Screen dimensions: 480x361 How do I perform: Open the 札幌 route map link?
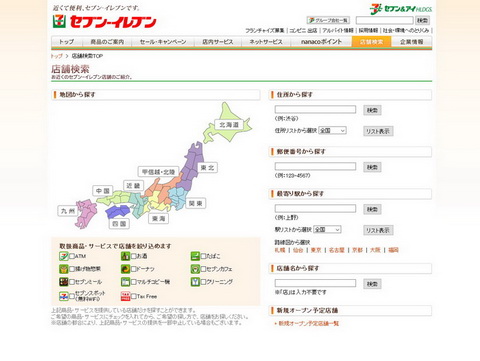[280, 250]
